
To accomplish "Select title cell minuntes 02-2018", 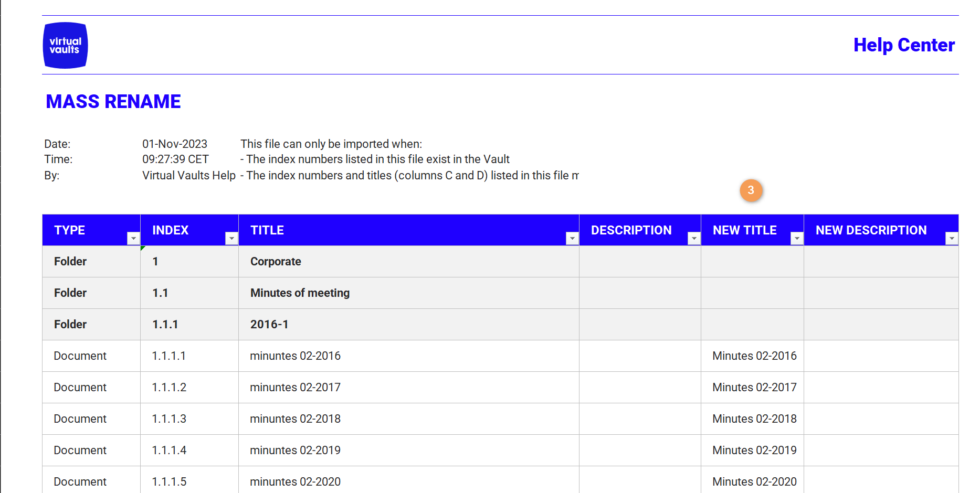I will (409, 419).
